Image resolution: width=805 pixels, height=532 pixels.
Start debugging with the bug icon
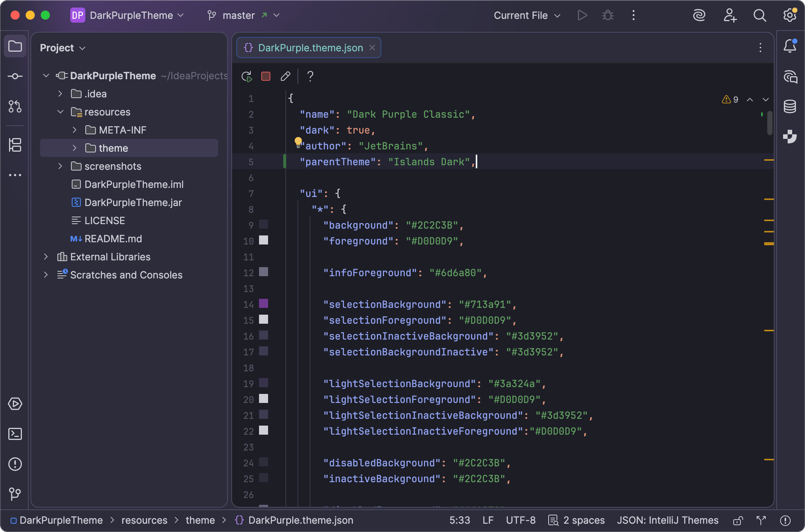pyautogui.click(x=607, y=15)
